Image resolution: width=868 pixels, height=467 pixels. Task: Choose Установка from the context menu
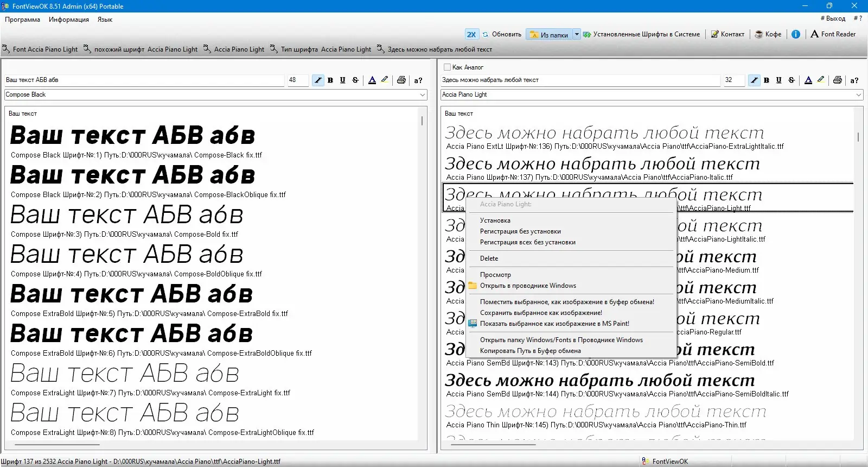570,220
